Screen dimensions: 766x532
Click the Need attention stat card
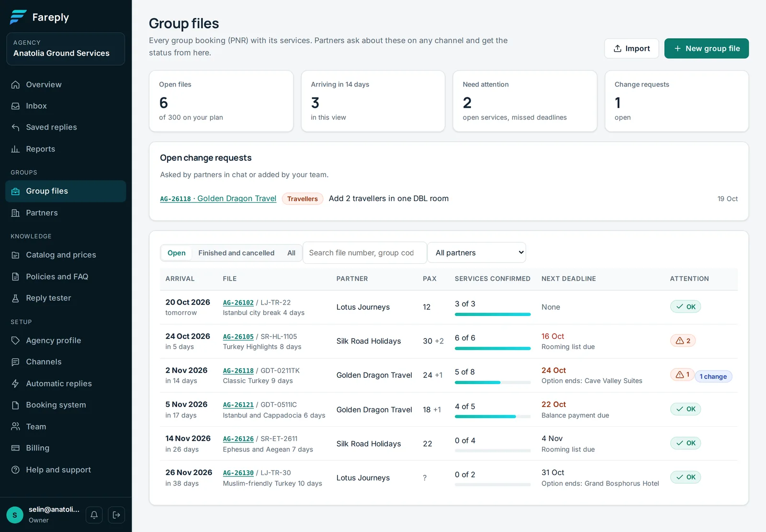[525, 101]
